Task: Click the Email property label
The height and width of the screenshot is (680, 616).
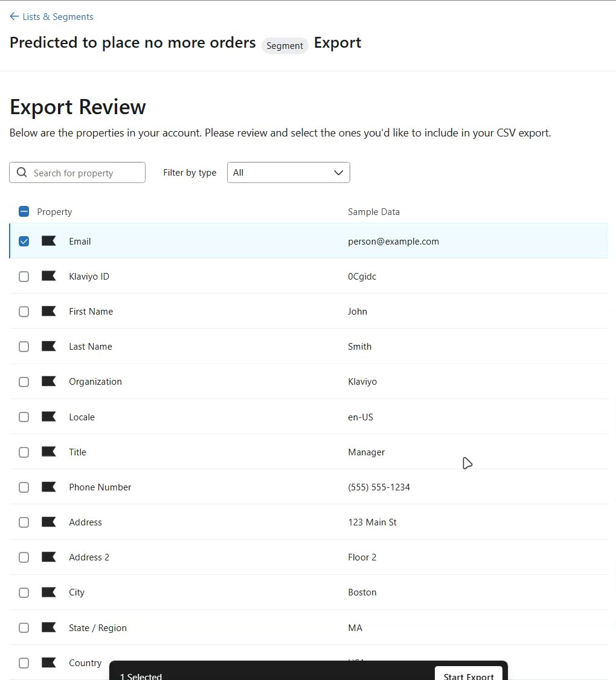Action: point(80,242)
